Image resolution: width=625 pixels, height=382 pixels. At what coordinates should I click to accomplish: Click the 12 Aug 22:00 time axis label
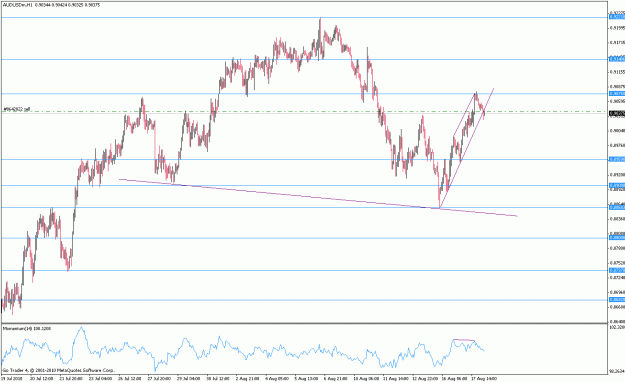pyautogui.click(x=424, y=378)
